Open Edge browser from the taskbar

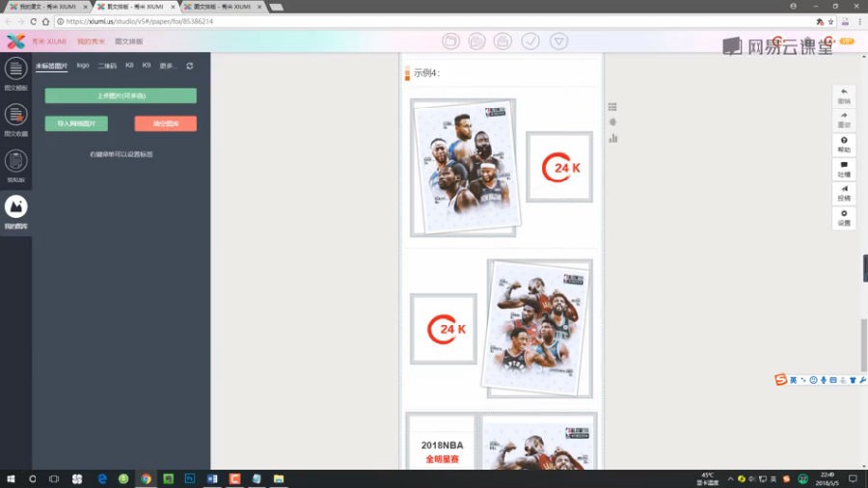pyautogui.click(x=102, y=478)
